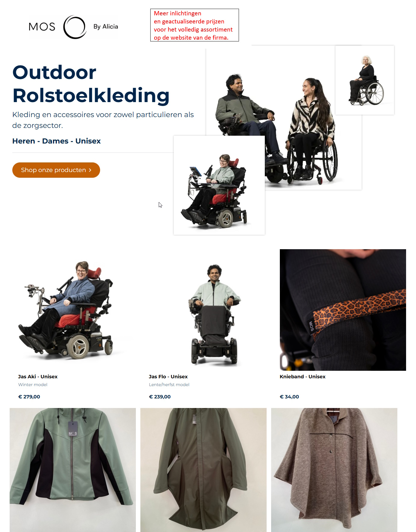Click the Outdoor Rolstoelkleding heading

tap(91, 84)
